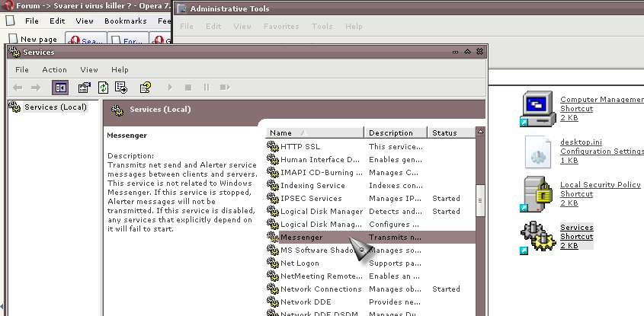This screenshot has width=644, height=316.
Task: Click gear icon beside IPSEC Services
Action: [x=273, y=198]
